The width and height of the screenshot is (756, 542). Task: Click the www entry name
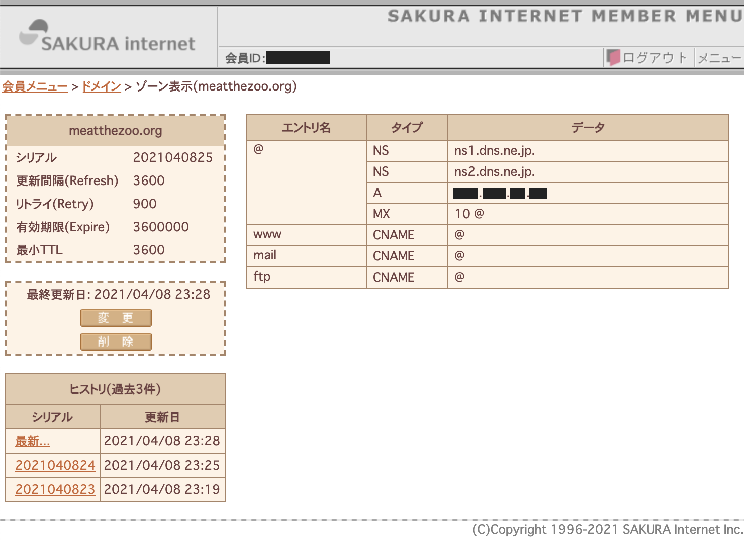pos(267,234)
